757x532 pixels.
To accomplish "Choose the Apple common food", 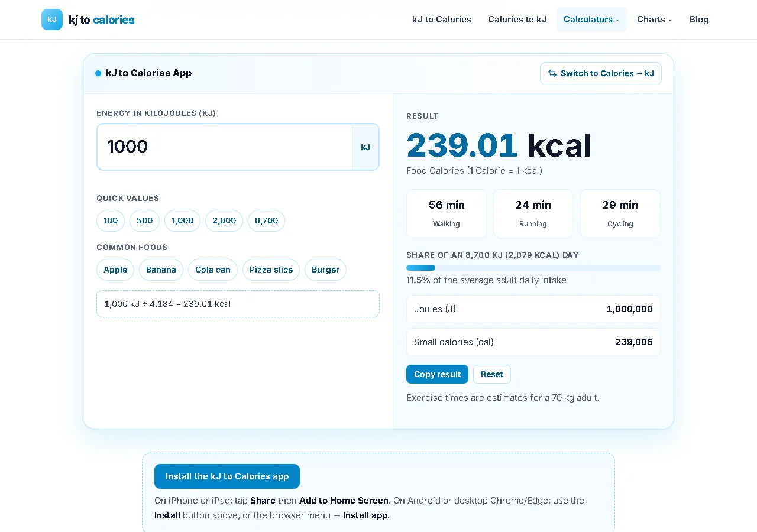I will click(115, 270).
